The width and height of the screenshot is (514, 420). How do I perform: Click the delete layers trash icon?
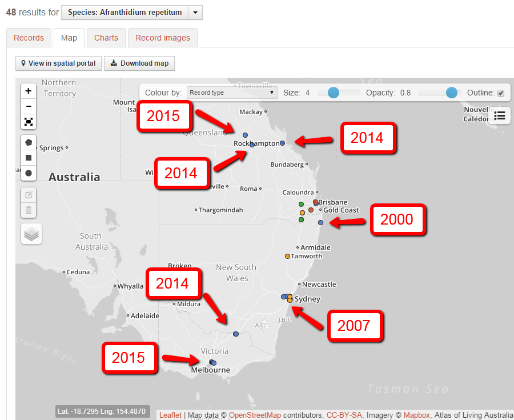(29, 210)
